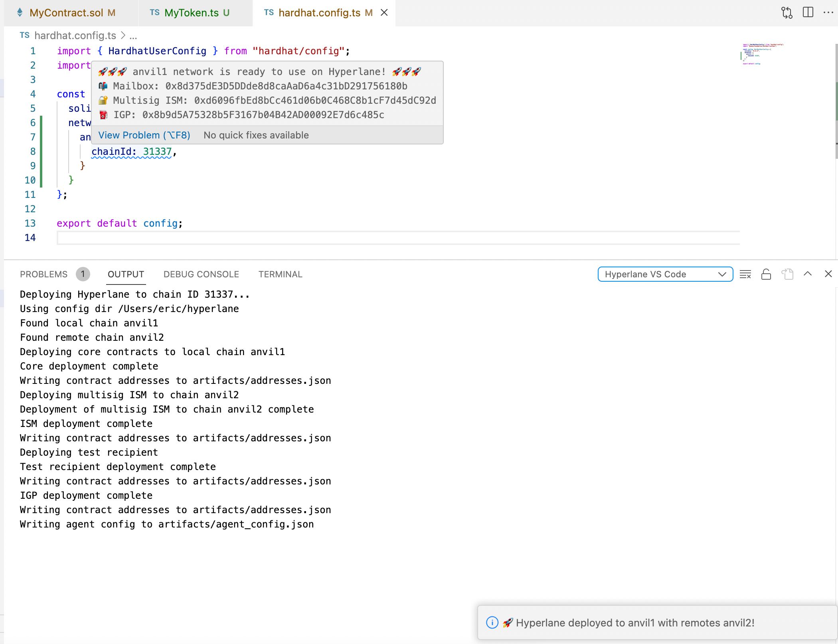Open source control changes compare icon
The height and width of the screenshot is (644, 838).
(787, 13)
